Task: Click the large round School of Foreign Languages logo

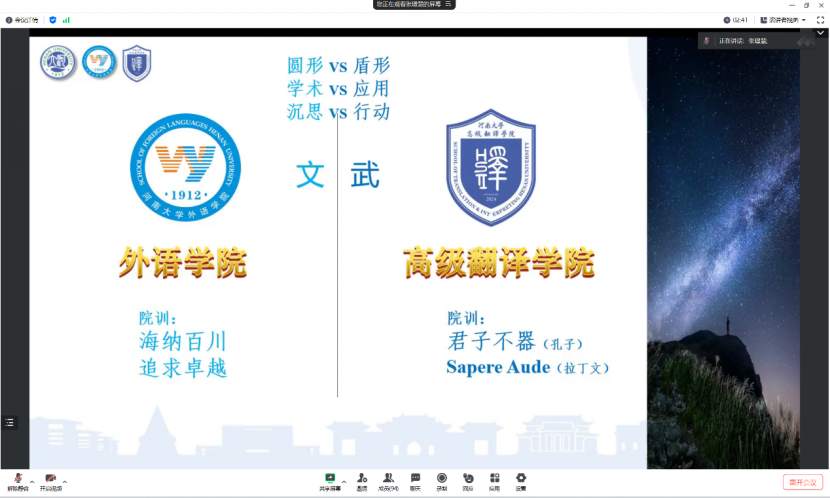Action: point(185,167)
